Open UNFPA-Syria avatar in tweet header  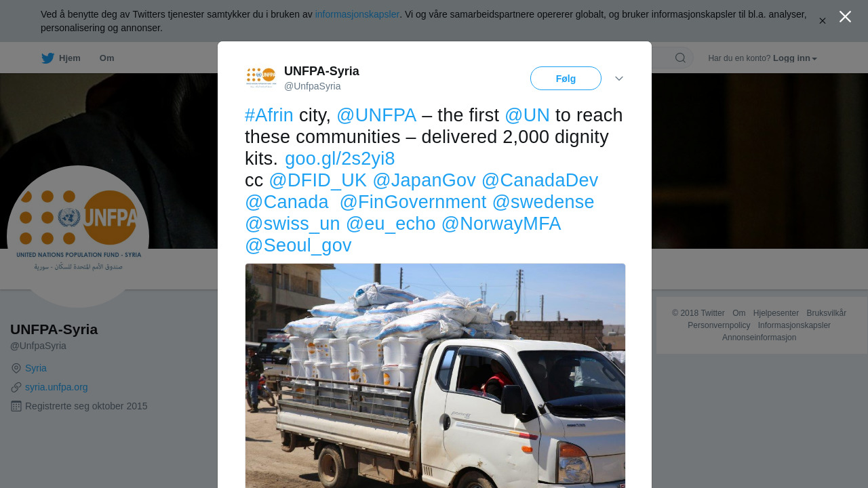[x=261, y=77]
